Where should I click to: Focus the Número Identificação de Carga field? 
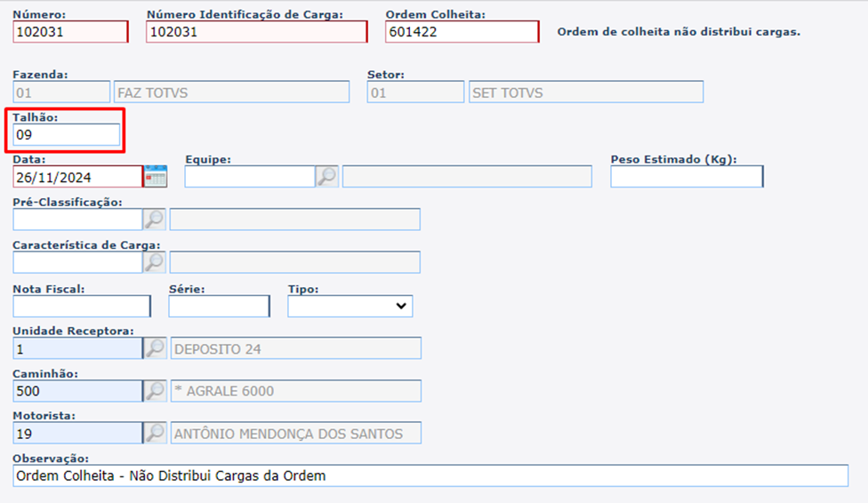[x=256, y=31]
